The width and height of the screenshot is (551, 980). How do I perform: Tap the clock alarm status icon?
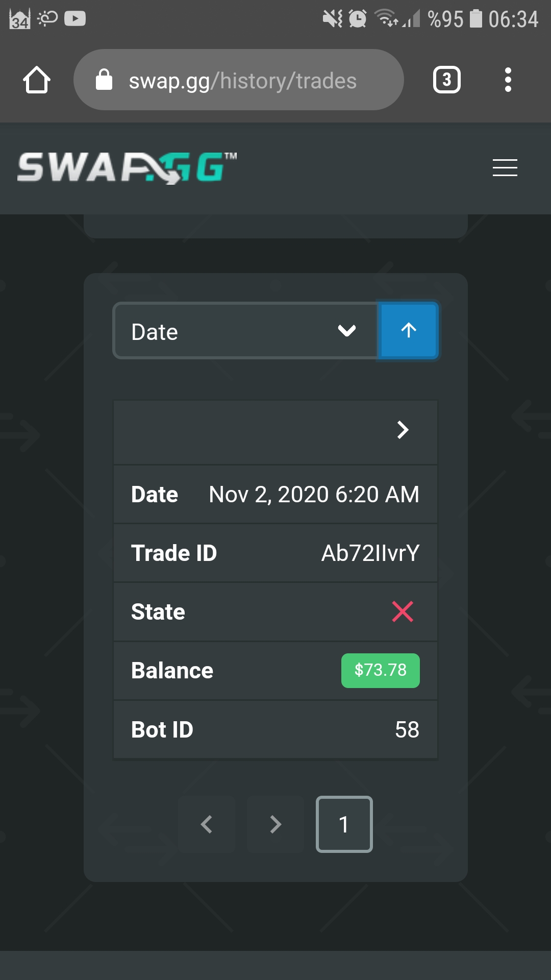tap(357, 18)
